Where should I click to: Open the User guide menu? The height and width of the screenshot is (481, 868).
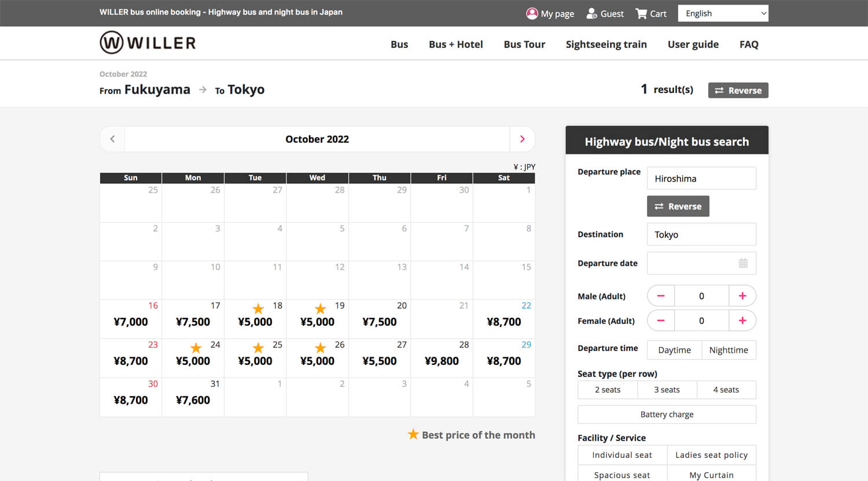coord(693,45)
